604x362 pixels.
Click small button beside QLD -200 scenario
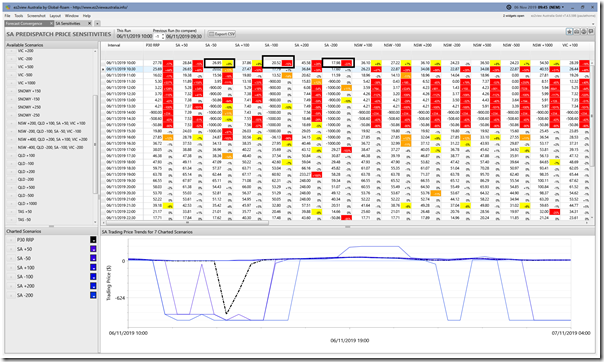click(11, 180)
